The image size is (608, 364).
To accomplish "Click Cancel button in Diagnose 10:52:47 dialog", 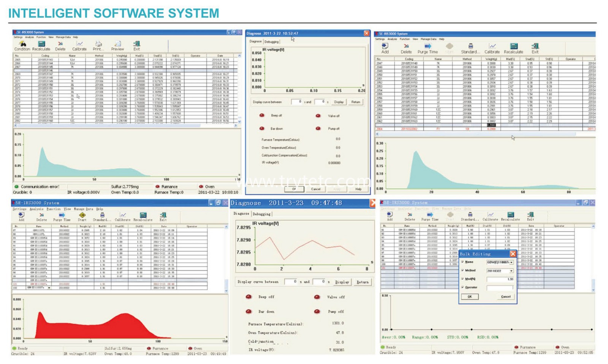I will (316, 189).
